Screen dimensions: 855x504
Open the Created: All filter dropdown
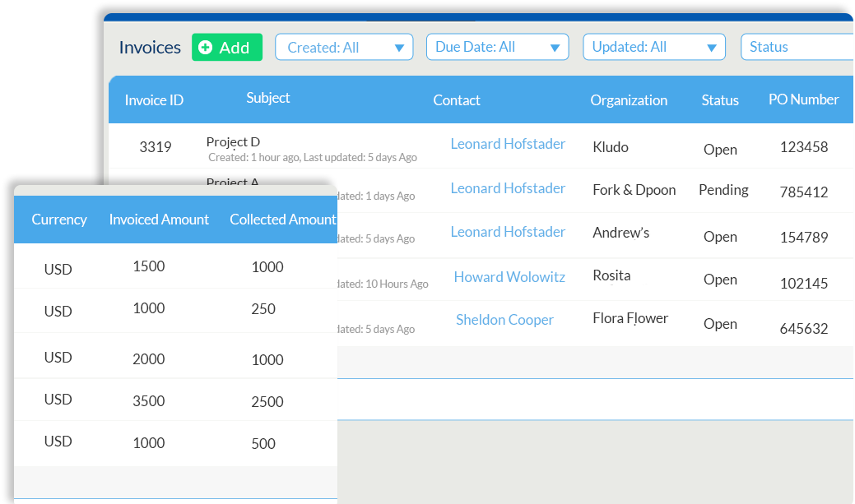(343, 47)
